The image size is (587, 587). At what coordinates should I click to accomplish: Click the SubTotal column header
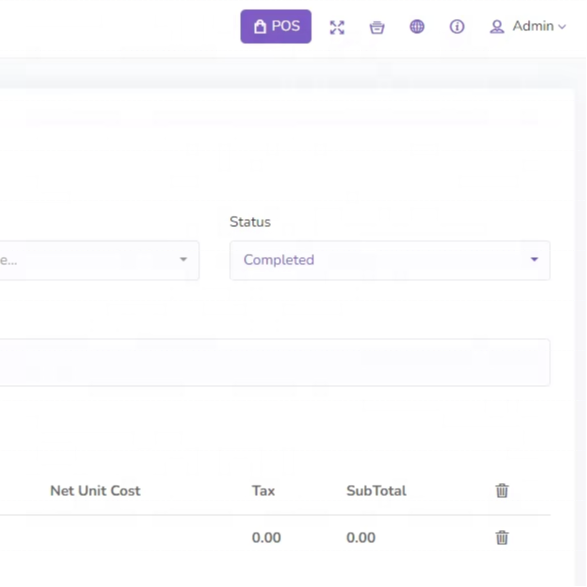point(376,490)
